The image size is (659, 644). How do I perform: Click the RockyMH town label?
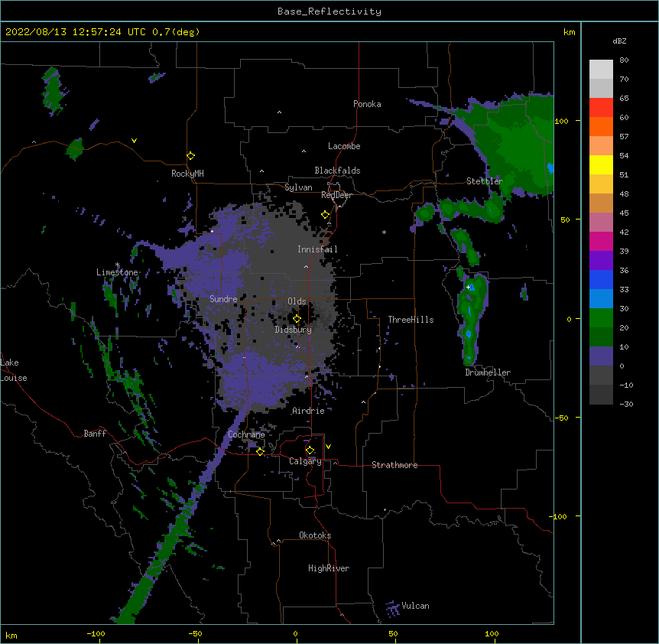coord(187,174)
